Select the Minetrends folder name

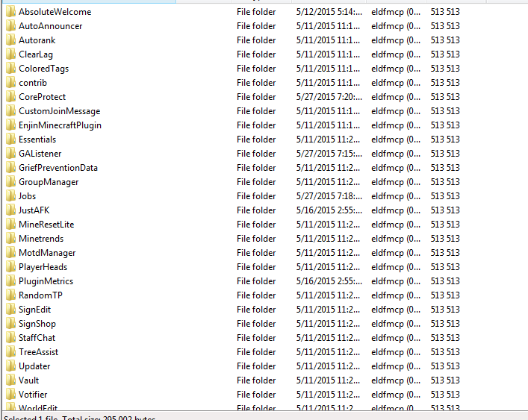point(41,239)
